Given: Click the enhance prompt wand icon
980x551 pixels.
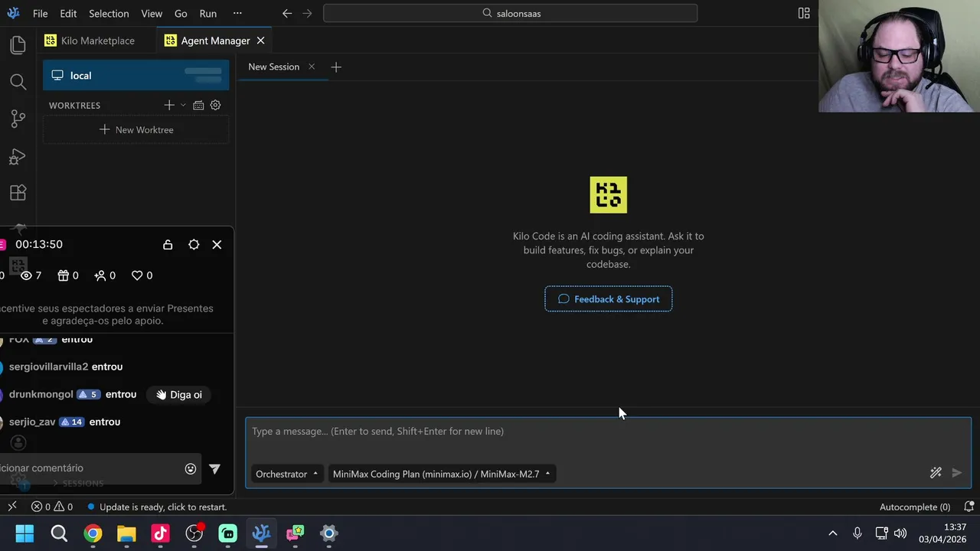Looking at the screenshot, I should pos(936,473).
